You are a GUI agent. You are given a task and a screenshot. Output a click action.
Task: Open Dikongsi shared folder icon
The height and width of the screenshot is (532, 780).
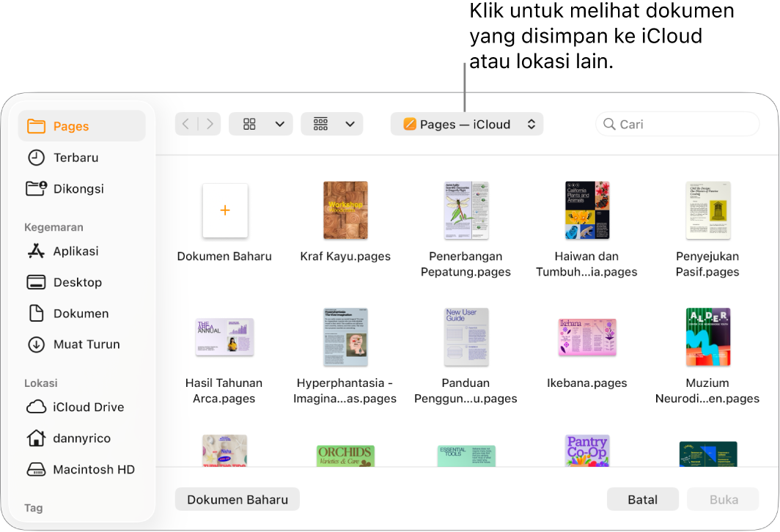(x=36, y=189)
